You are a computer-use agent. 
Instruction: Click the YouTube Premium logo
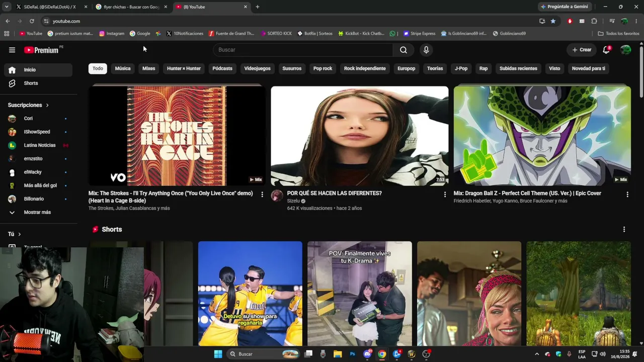(x=41, y=50)
